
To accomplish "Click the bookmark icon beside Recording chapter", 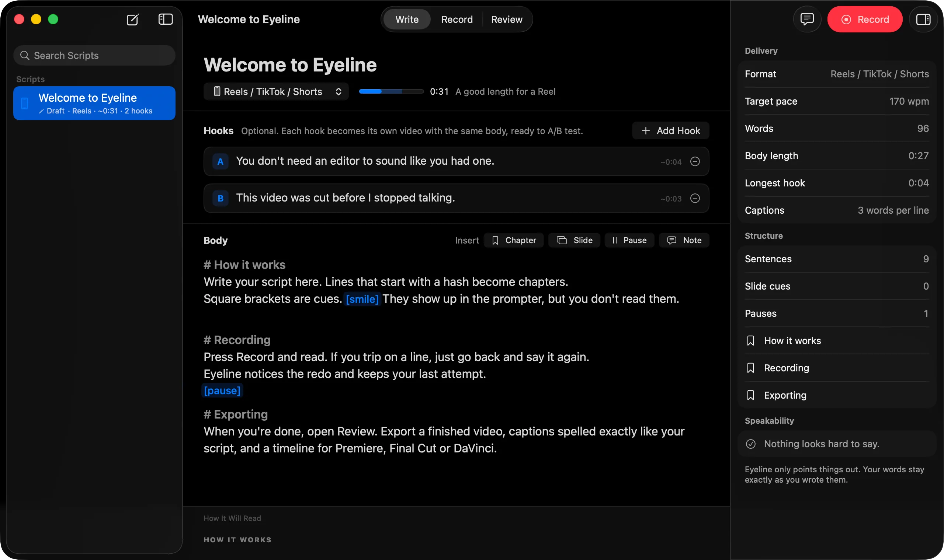I will point(751,368).
